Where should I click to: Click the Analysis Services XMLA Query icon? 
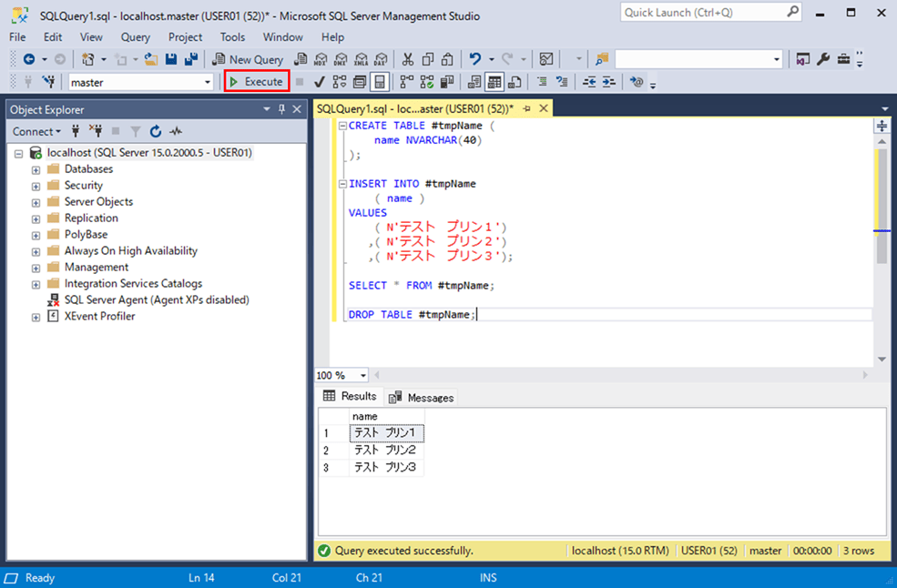(x=361, y=59)
